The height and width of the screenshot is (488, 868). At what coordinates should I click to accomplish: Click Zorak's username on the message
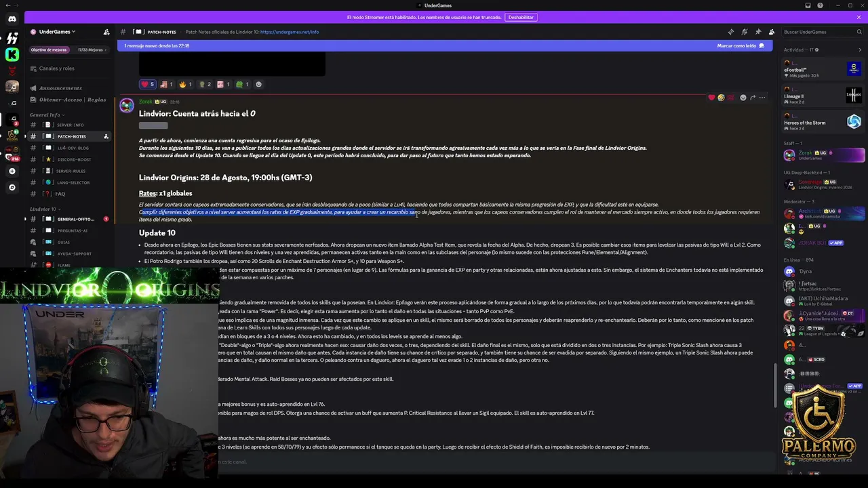coord(146,102)
